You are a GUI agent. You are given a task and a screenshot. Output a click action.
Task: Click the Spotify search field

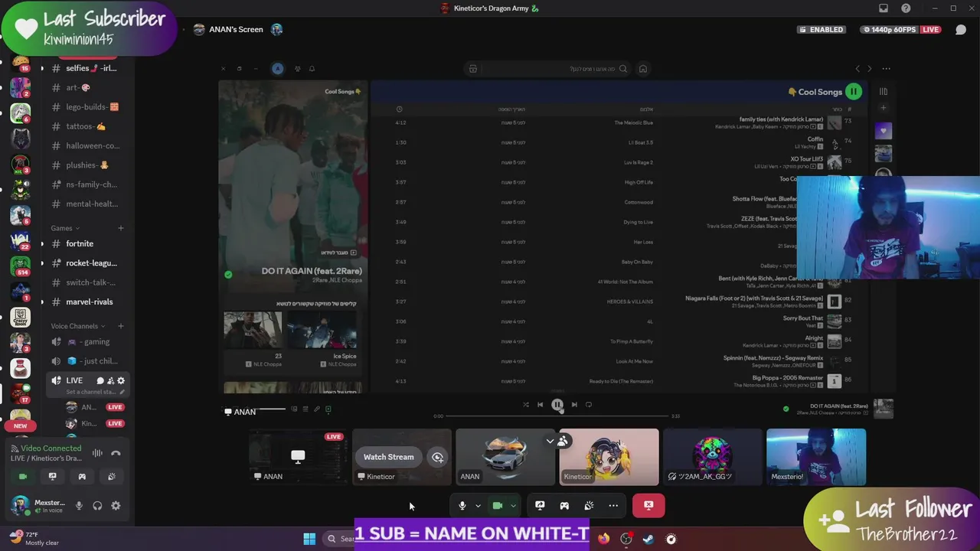[x=549, y=69]
